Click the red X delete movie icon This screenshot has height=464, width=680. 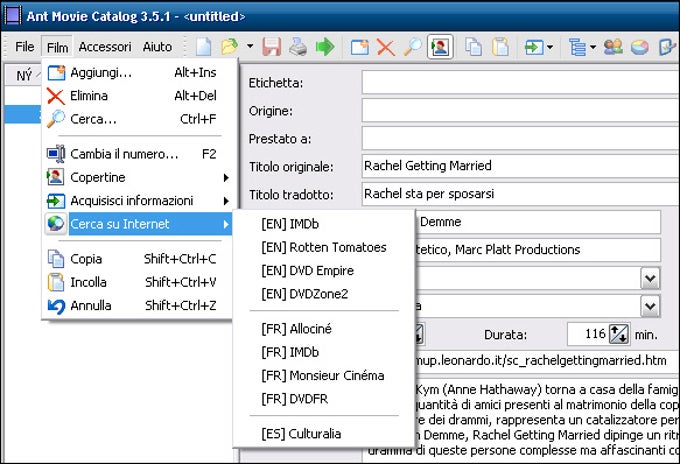386,47
